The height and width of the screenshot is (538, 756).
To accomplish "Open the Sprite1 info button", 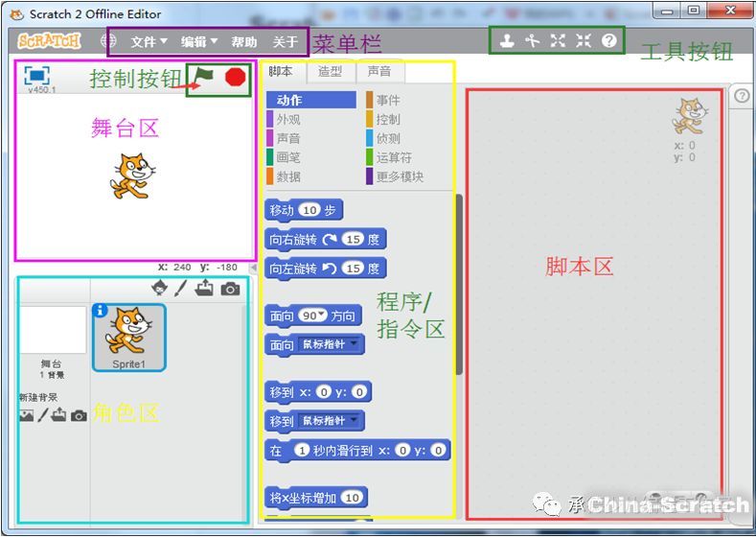I will [100, 310].
